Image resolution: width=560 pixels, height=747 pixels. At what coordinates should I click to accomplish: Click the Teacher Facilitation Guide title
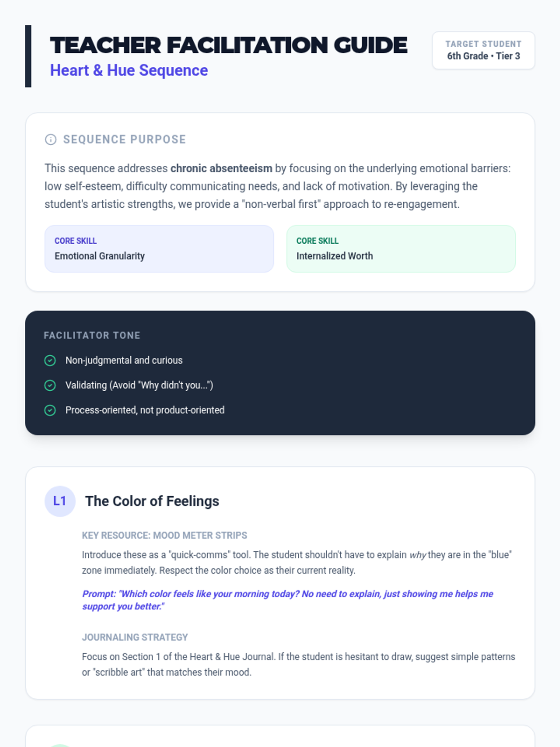click(229, 45)
